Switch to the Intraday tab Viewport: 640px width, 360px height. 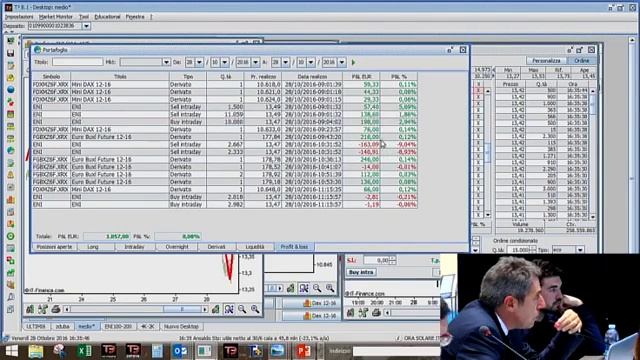(x=134, y=247)
